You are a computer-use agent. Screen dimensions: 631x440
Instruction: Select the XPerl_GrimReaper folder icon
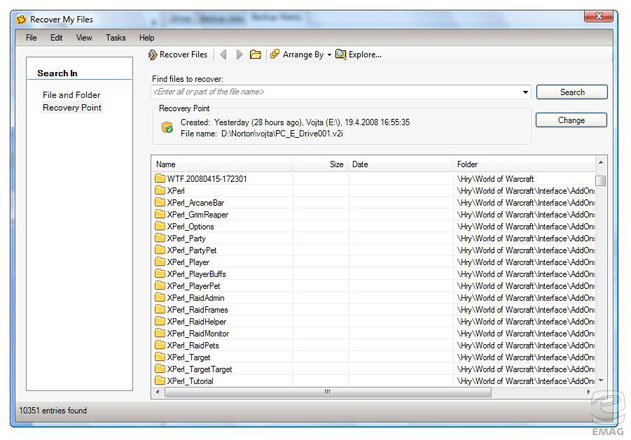(x=160, y=214)
